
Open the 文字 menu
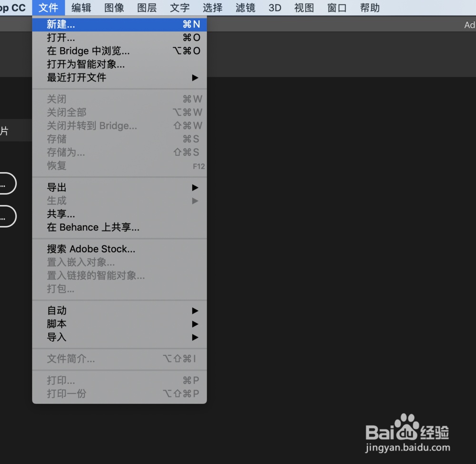179,8
